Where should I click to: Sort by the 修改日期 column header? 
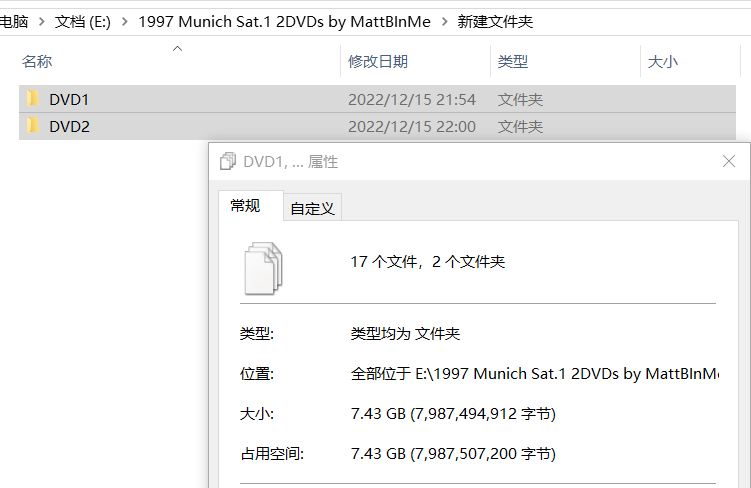coord(378,62)
